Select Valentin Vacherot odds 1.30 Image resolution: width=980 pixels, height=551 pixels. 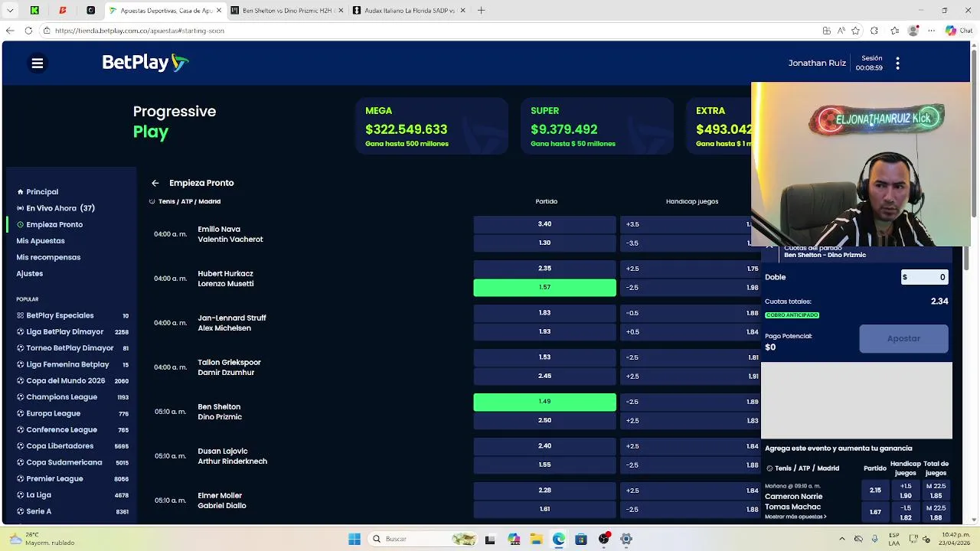tap(544, 243)
